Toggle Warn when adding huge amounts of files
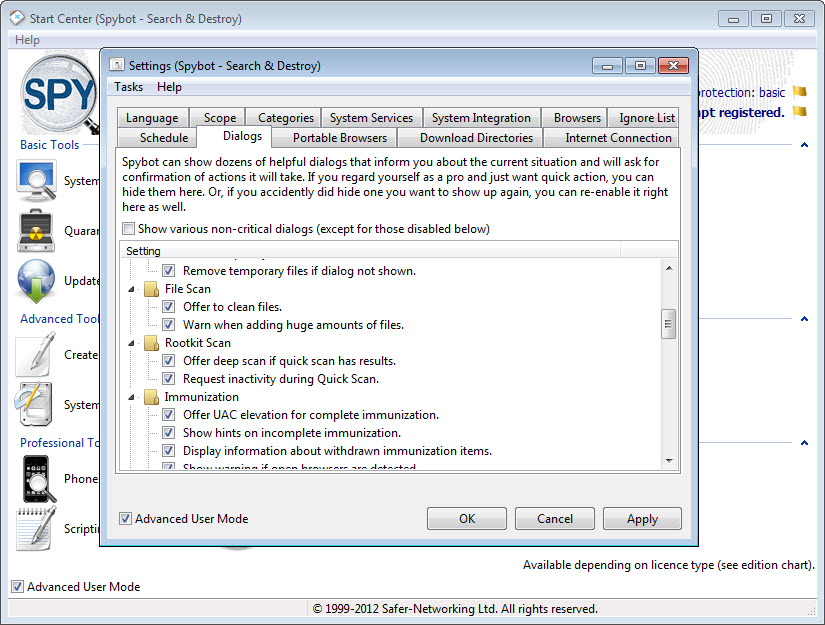Screen dimensions: 825x625 click(168, 325)
